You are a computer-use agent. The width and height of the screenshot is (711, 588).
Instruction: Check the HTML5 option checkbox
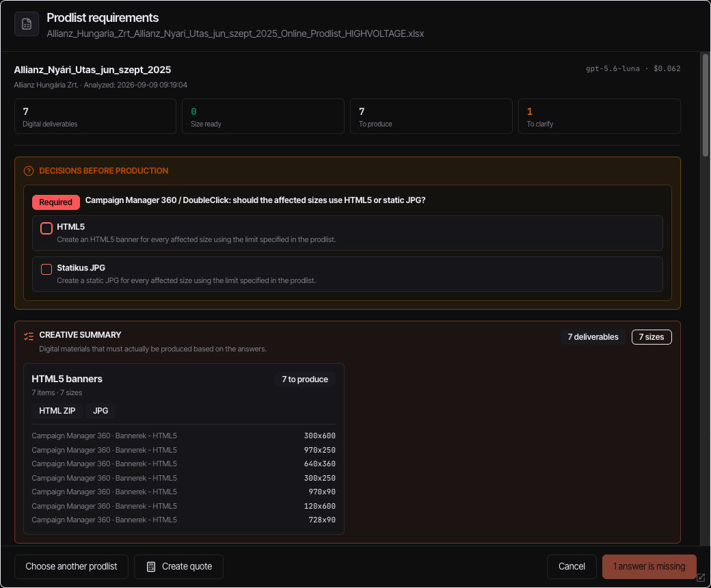46,228
